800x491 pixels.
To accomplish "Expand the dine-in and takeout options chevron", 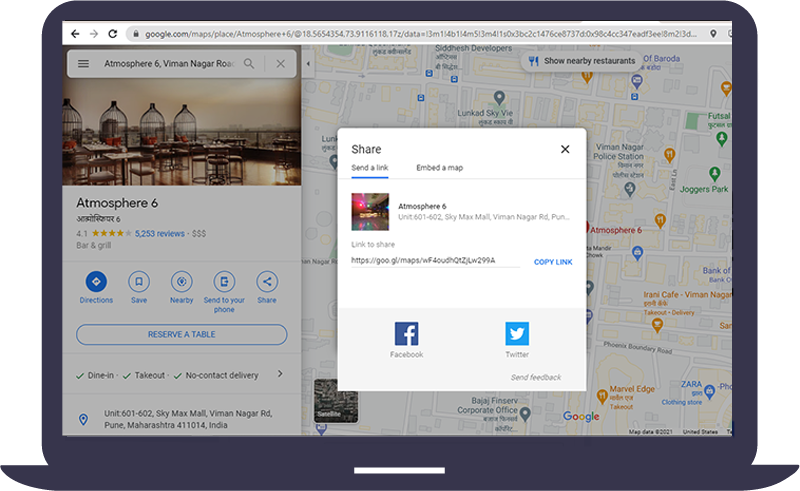I will 280,374.
